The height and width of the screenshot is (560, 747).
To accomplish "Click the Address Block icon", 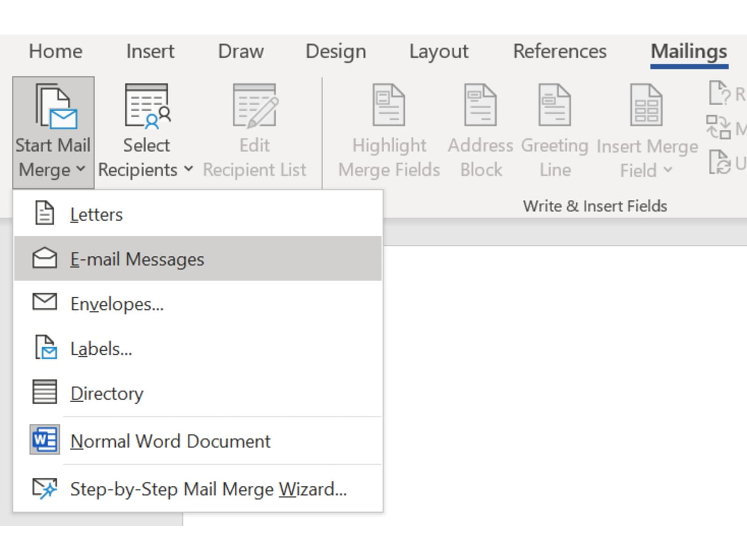I will click(480, 105).
